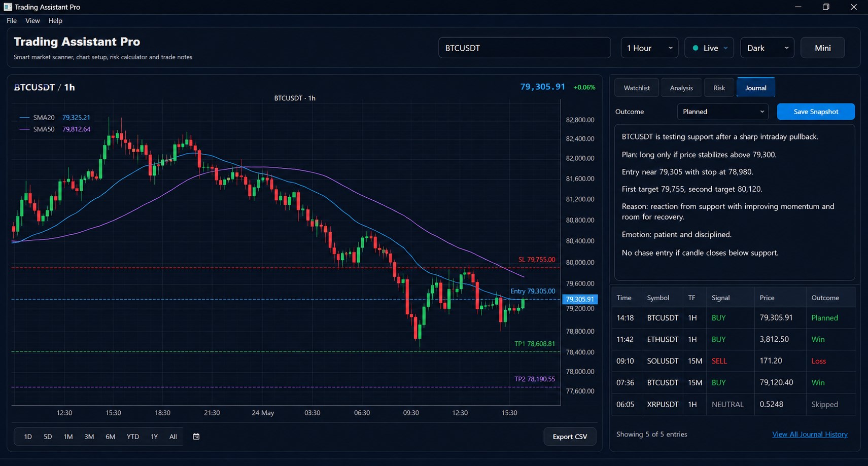Select the 14:18 BTCUSDT journal row
The height and width of the screenshot is (466, 868).
tap(734, 318)
